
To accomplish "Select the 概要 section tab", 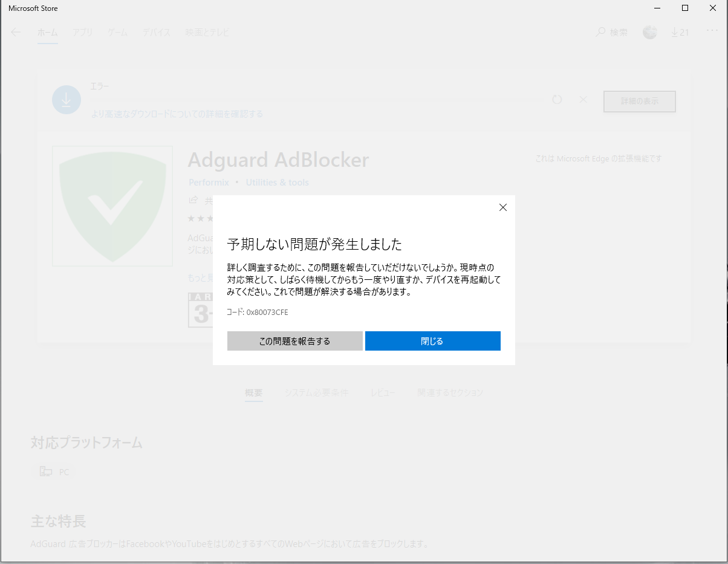I will (254, 393).
